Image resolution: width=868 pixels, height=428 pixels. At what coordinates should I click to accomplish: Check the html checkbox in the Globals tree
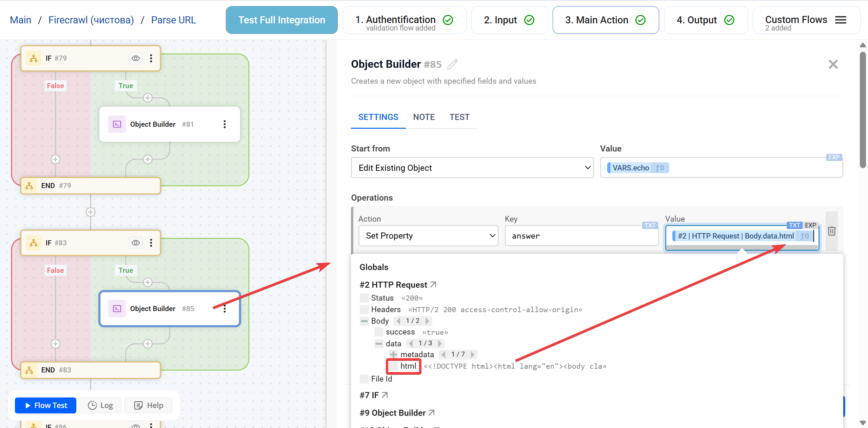pos(393,366)
